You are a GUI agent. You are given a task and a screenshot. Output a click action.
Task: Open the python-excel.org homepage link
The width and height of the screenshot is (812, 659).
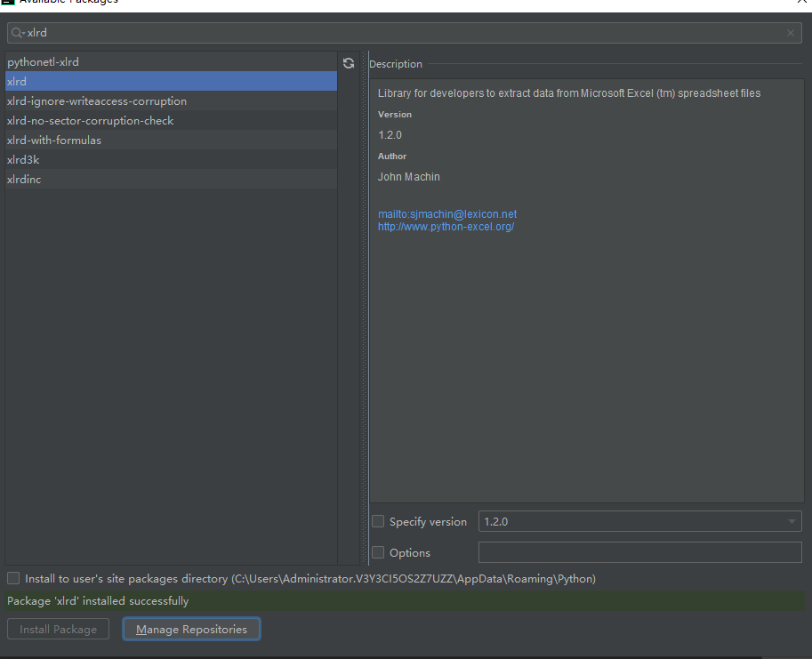click(446, 227)
